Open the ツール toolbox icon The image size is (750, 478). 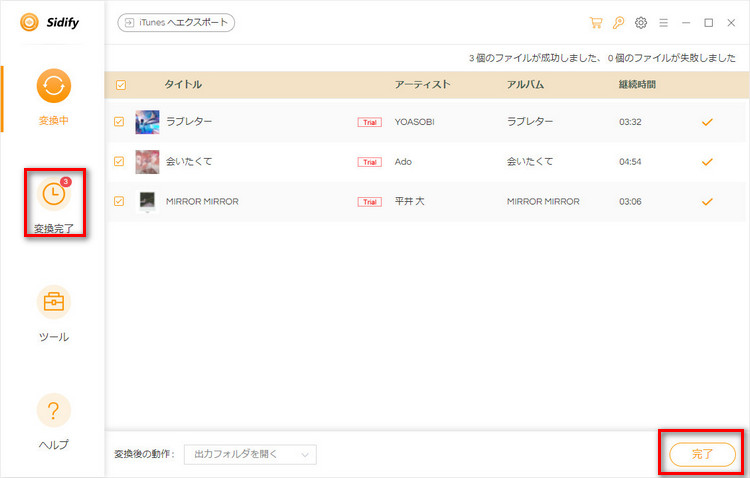(x=54, y=302)
